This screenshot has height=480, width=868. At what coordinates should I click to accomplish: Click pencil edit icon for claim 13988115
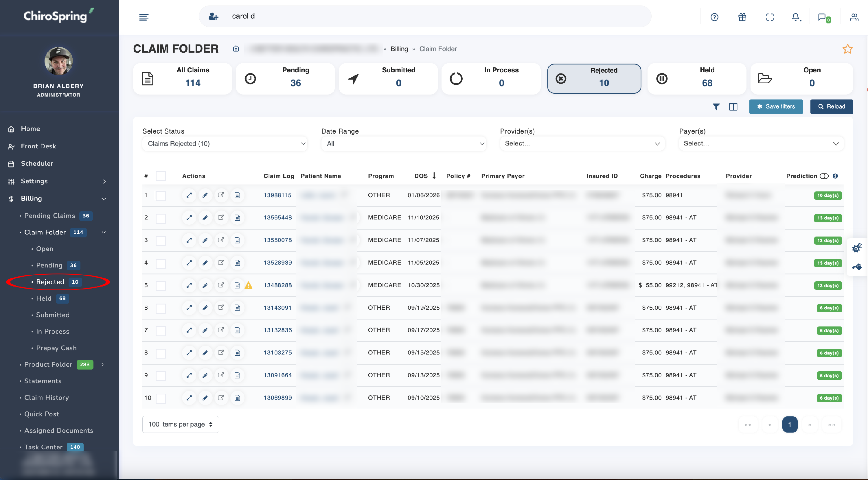[205, 195]
